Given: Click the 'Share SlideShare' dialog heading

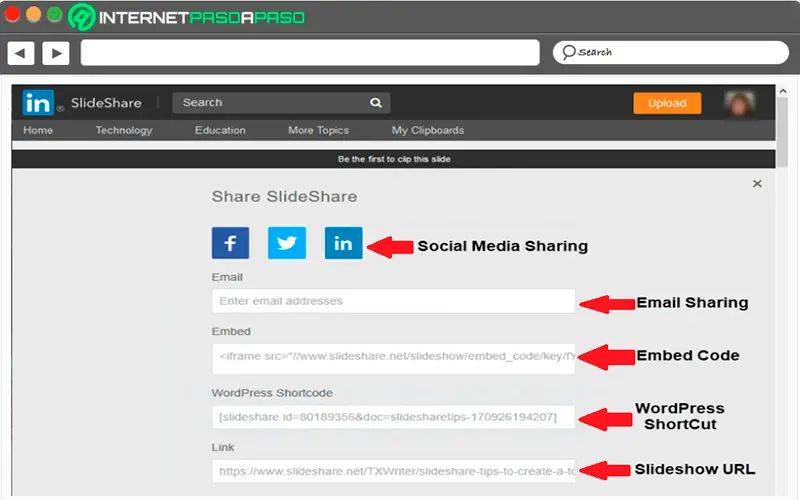Looking at the screenshot, I should click(x=284, y=196).
